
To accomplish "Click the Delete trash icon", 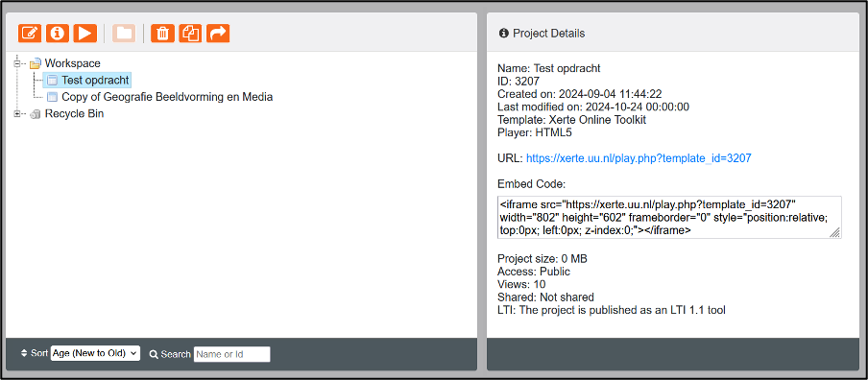I will tap(163, 34).
